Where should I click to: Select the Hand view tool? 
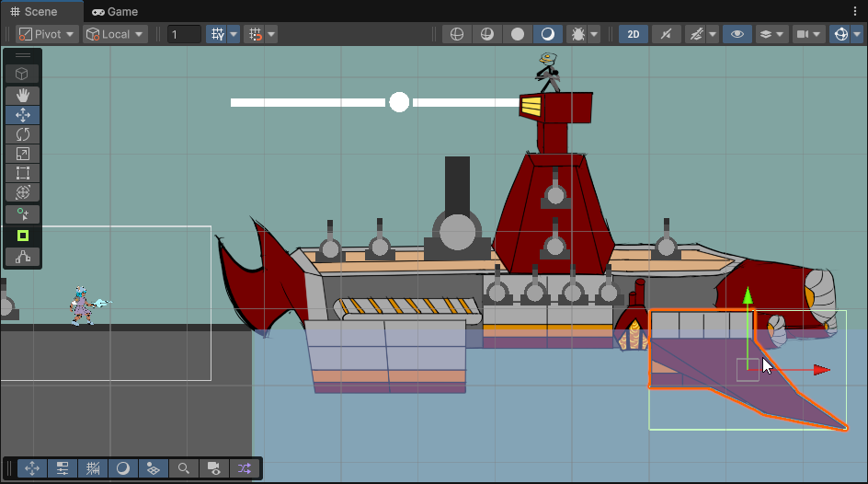23,96
